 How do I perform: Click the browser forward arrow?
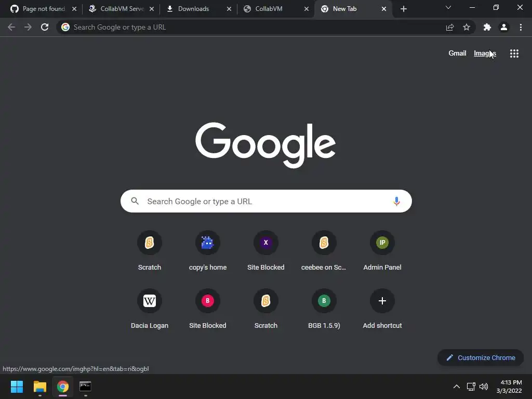point(28,27)
